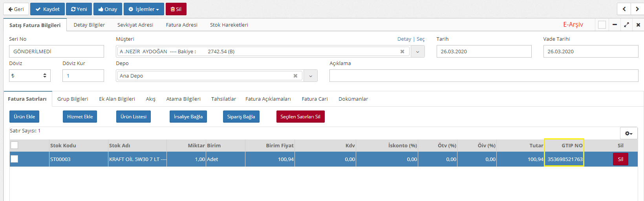This screenshot has height=201, width=644.
Task: Click the Yeni refresh button
Action: point(79,9)
